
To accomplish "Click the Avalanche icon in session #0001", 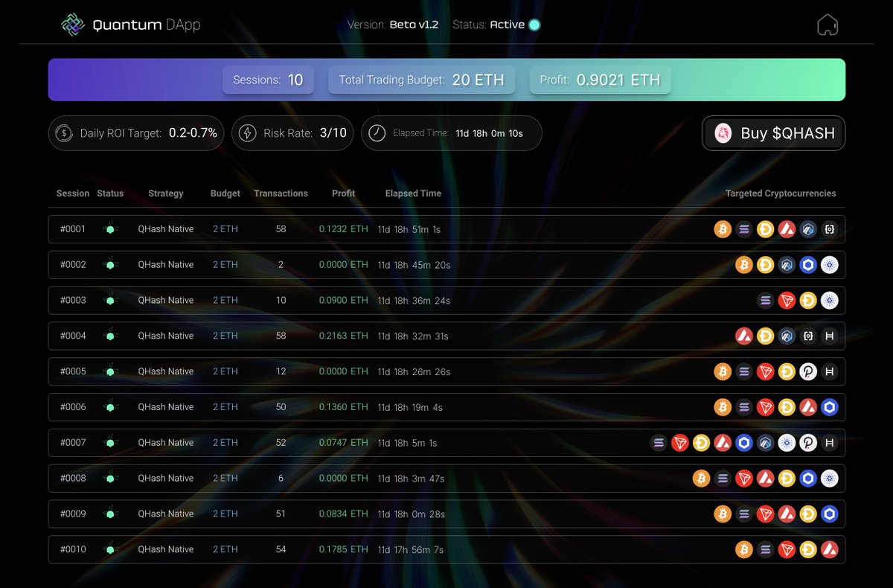I will 787,229.
